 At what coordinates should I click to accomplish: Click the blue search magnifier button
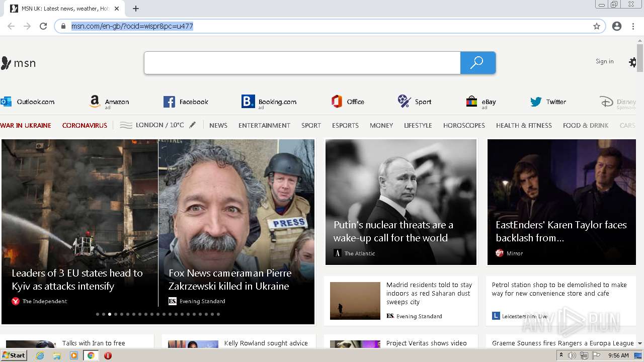[477, 63]
